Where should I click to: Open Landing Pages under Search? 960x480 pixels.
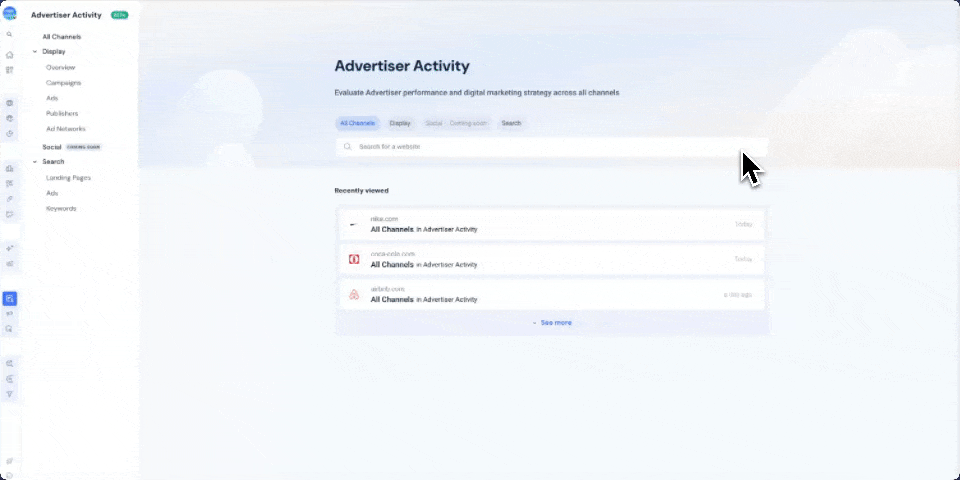click(x=69, y=178)
